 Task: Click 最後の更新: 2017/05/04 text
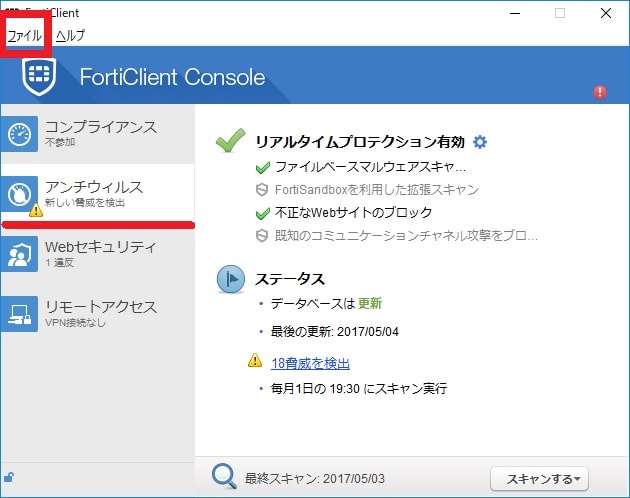pyautogui.click(x=335, y=332)
